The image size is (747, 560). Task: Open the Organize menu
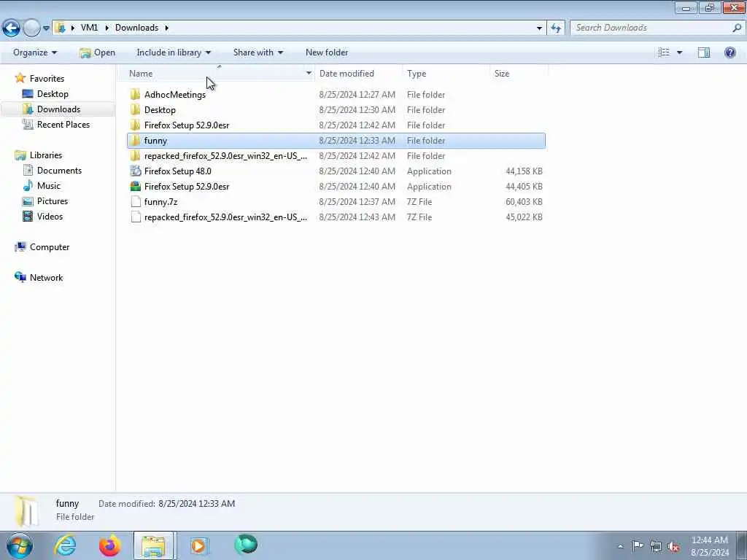[35, 52]
